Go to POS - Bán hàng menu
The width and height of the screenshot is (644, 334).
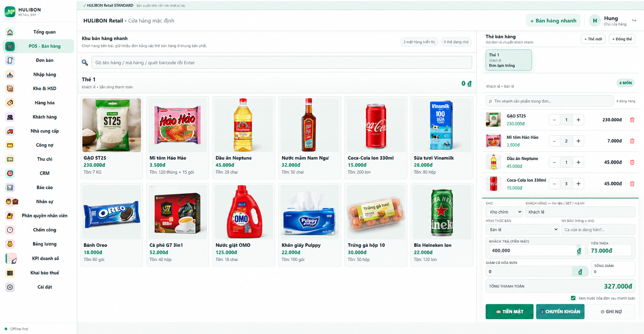(38, 46)
